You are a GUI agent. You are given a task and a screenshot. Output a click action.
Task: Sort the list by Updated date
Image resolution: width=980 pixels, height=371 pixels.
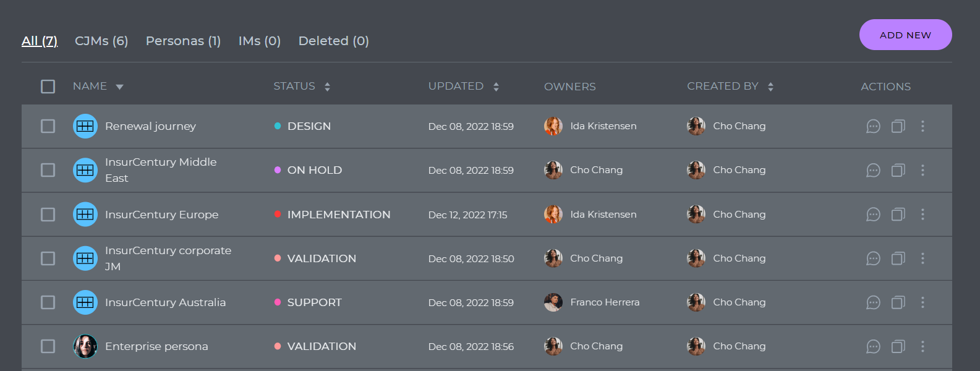point(496,87)
